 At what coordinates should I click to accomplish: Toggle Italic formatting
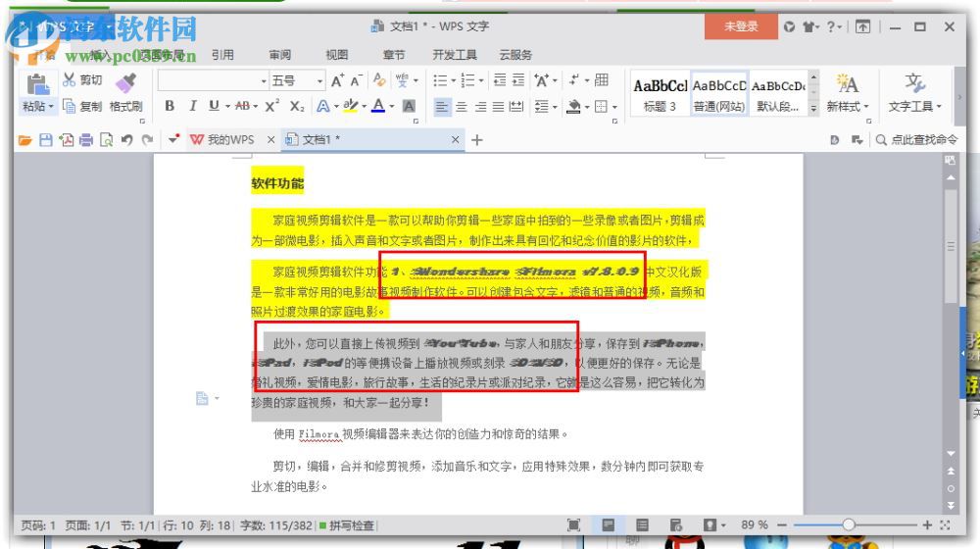(x=192, y=106)
